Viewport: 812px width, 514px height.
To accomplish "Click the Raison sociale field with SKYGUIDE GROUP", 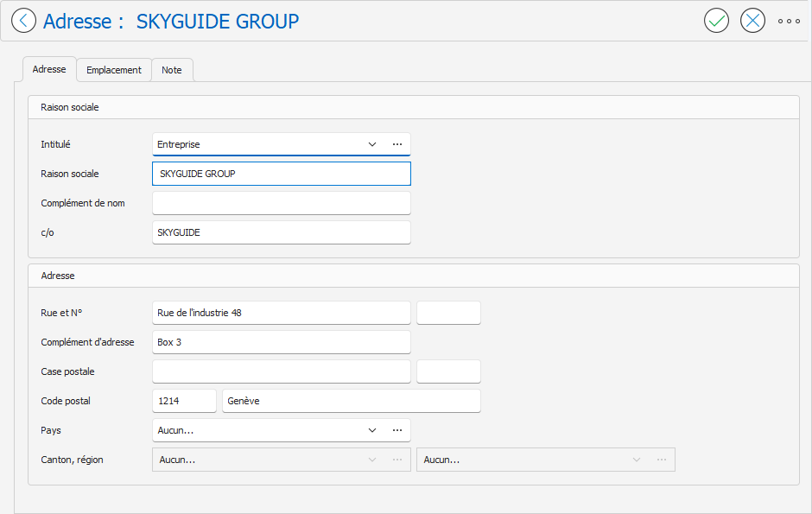I will click(282, 174).
